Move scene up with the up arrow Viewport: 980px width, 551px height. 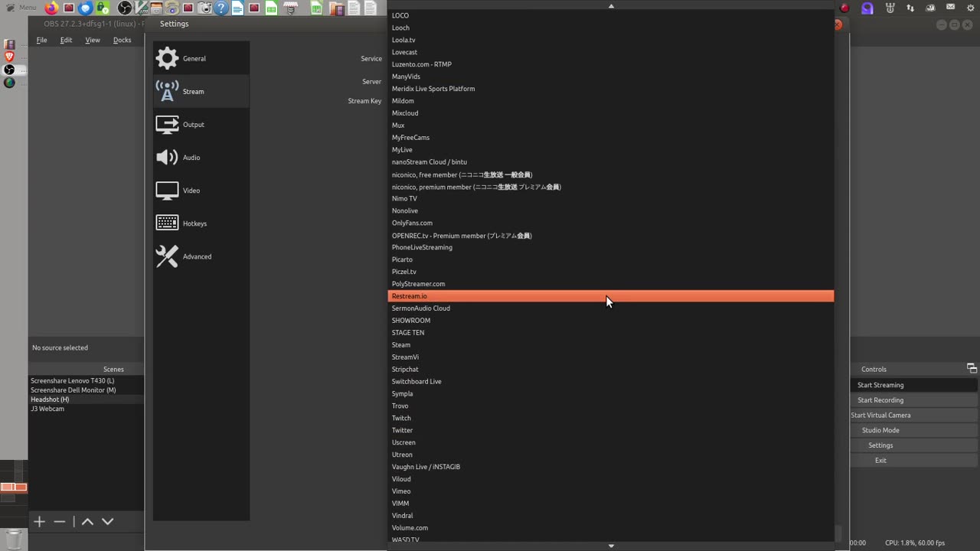(87, 521)
